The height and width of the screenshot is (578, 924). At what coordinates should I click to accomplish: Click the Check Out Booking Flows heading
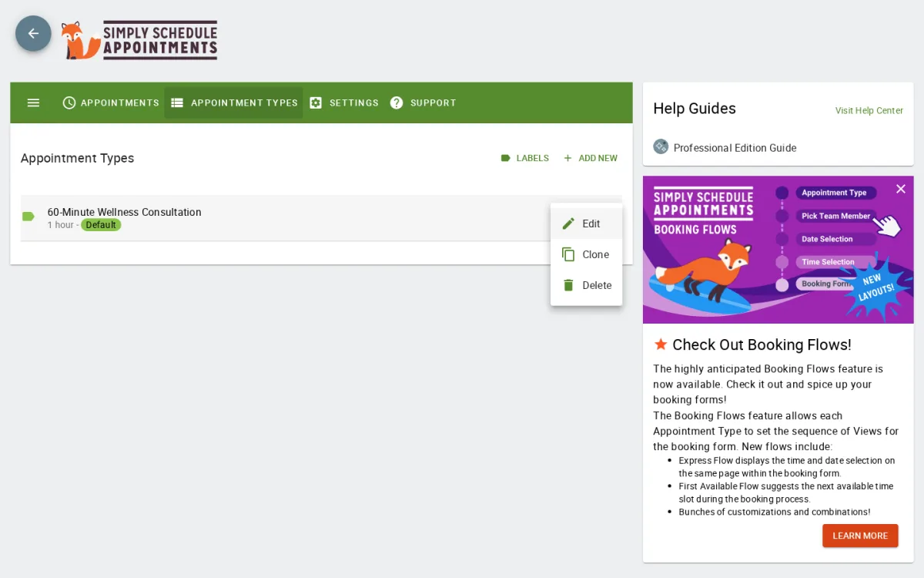coord(762,344)
